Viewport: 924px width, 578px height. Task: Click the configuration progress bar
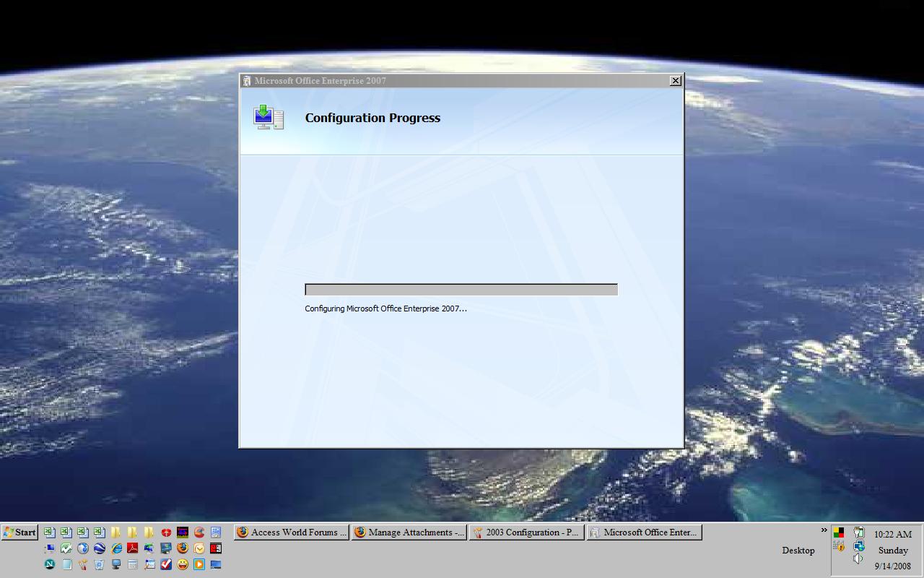click(461, 290)
